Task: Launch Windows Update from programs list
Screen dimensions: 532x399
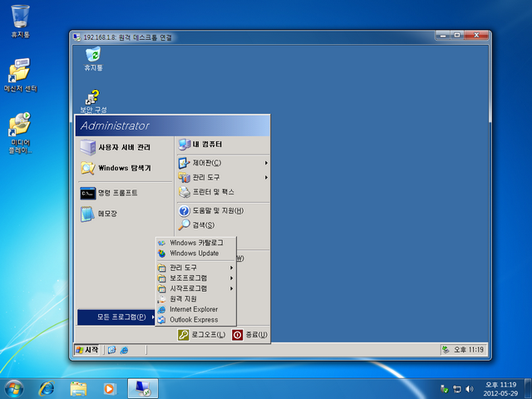Action: [196, 254]
